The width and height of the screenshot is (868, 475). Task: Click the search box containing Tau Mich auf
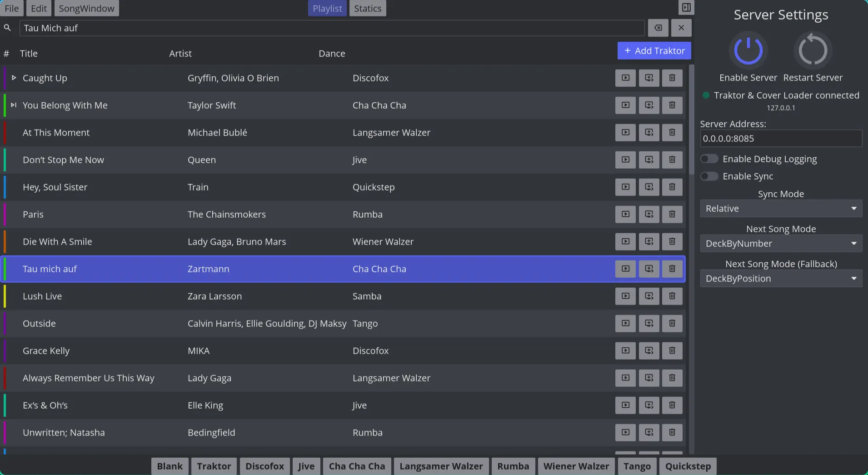pyautogui.click(x=332, y=28)
